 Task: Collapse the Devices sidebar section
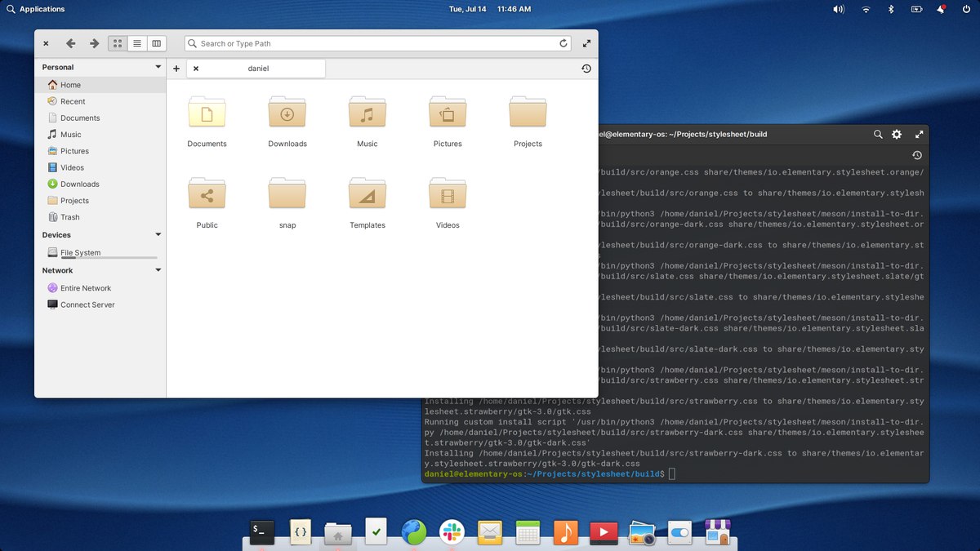pyautogui.click(x=158, y=234)
